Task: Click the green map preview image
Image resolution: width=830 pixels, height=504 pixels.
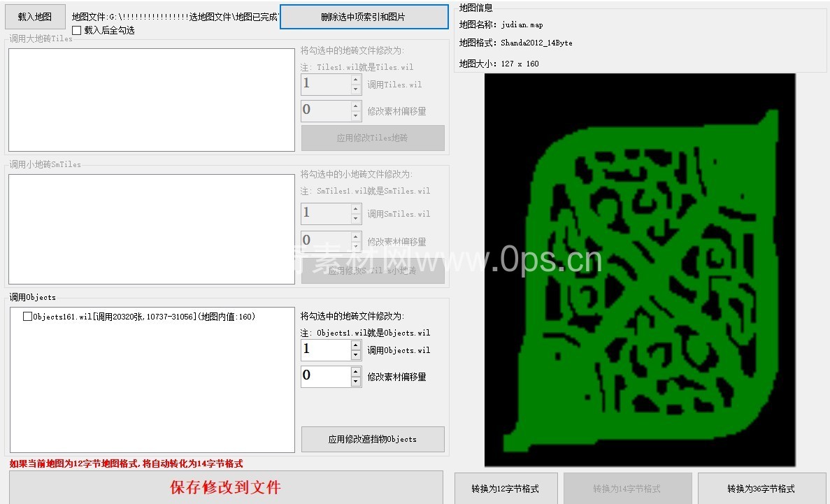Action: [x=640, y=270]
